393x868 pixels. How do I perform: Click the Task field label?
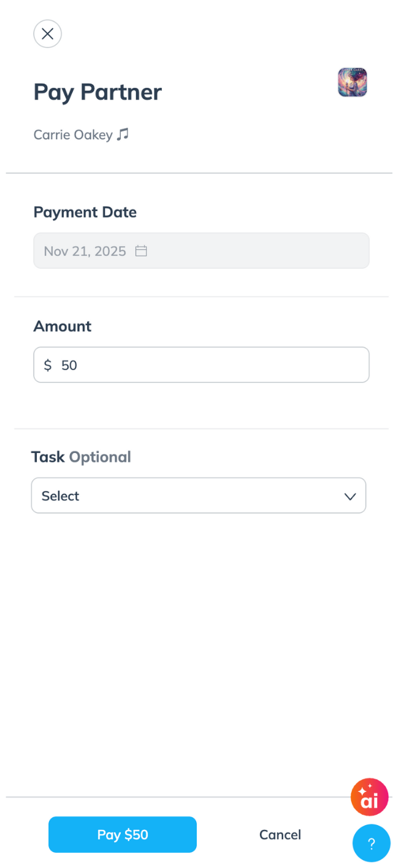48,457
